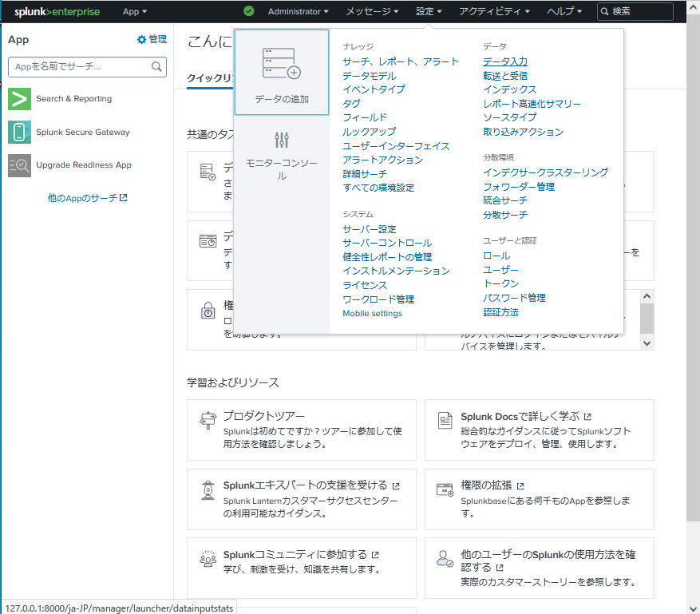Image resolution: width=700 pixels, height=614 pixels.
Task: Click the top bar 検索 input field
Action: (635, 12)
